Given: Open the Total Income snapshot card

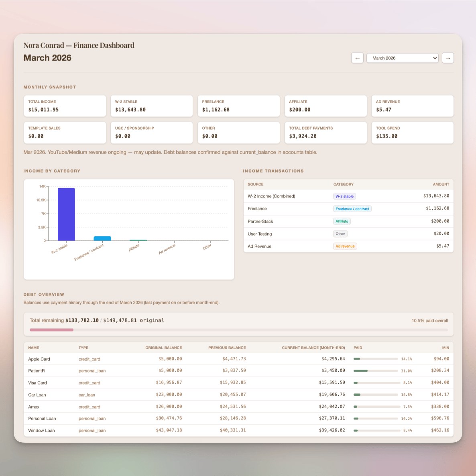Looking at the screenshot, I should coord(65,106).
